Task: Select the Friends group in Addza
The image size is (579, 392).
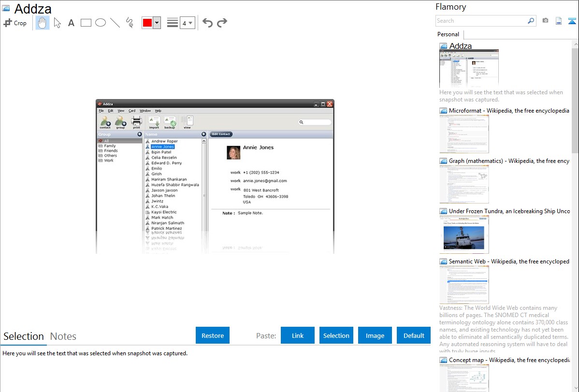Action: pos(111,151)
